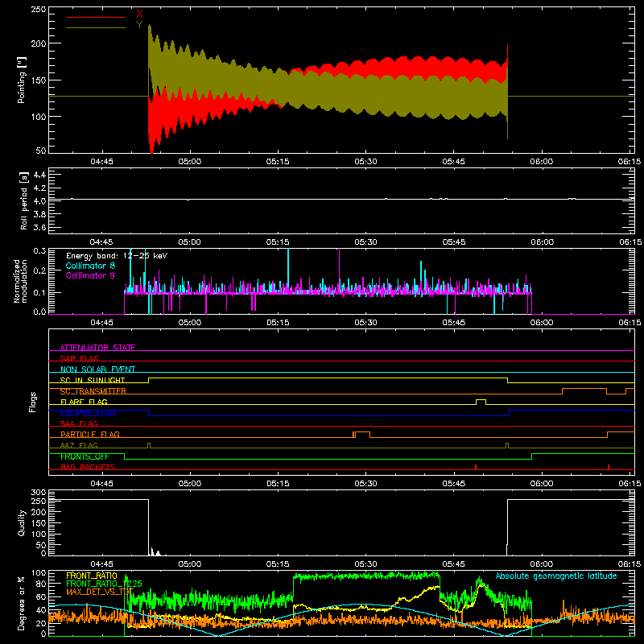Screen dimensions: 644x644
Task: Click the NON_SOLAR_EVENT flag label
Action: [97, 369]
